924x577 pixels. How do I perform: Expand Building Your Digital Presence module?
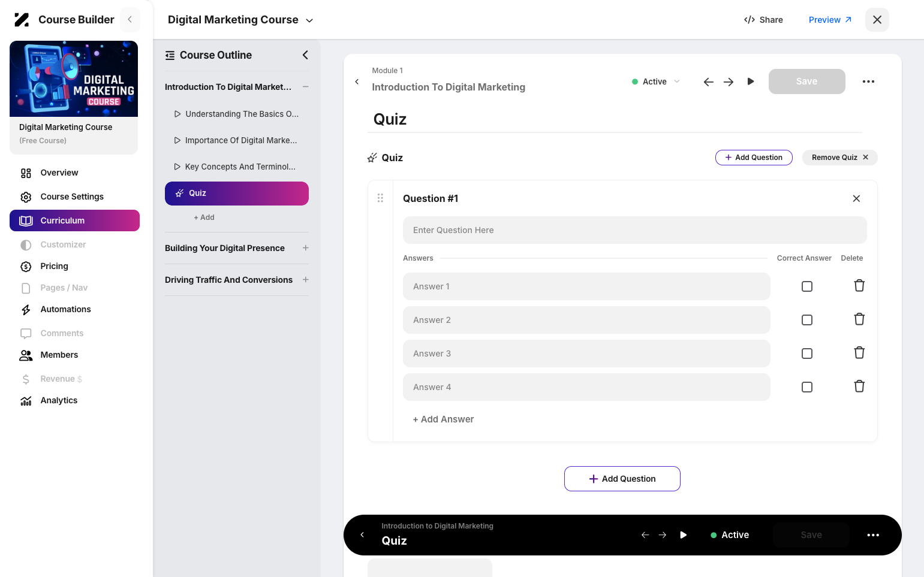click(x=305, y=248)
